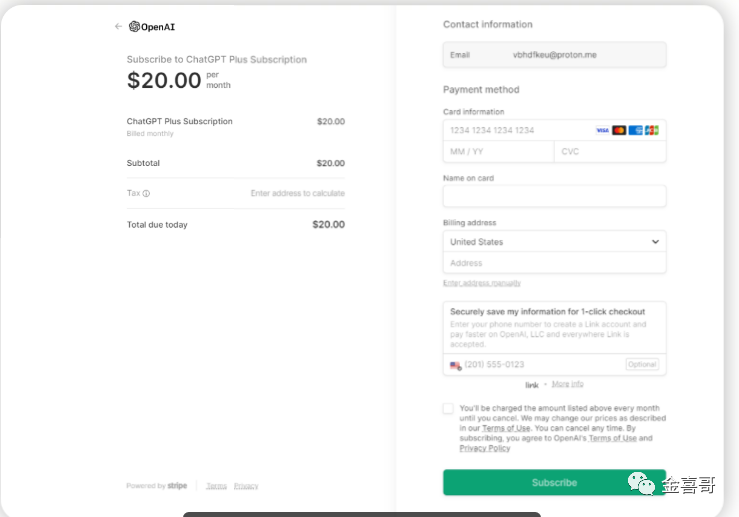Focus the Name on card field
The width and height of the screenshot is (739, 517).
tap(554, 196)
